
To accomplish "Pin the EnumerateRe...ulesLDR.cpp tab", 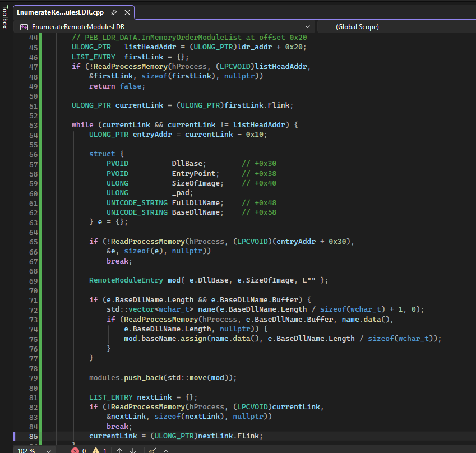I will tap(114, 12).
